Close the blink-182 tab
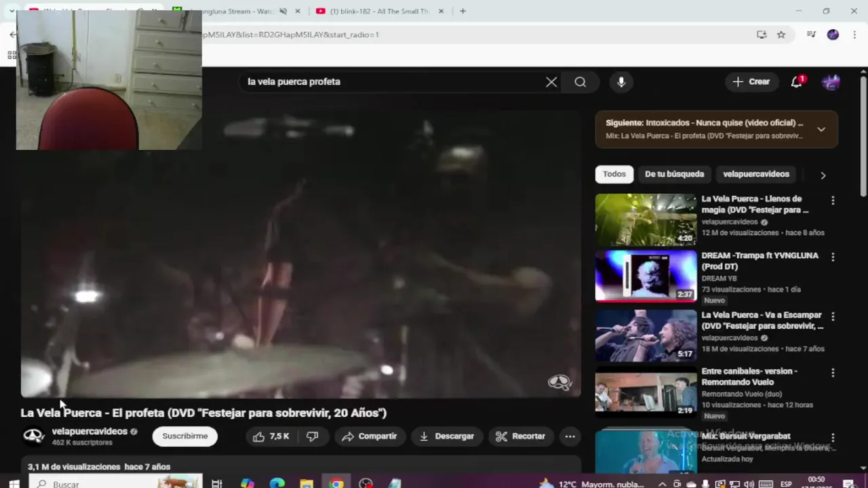Screen dimensions: 868x488 (441, 11)
